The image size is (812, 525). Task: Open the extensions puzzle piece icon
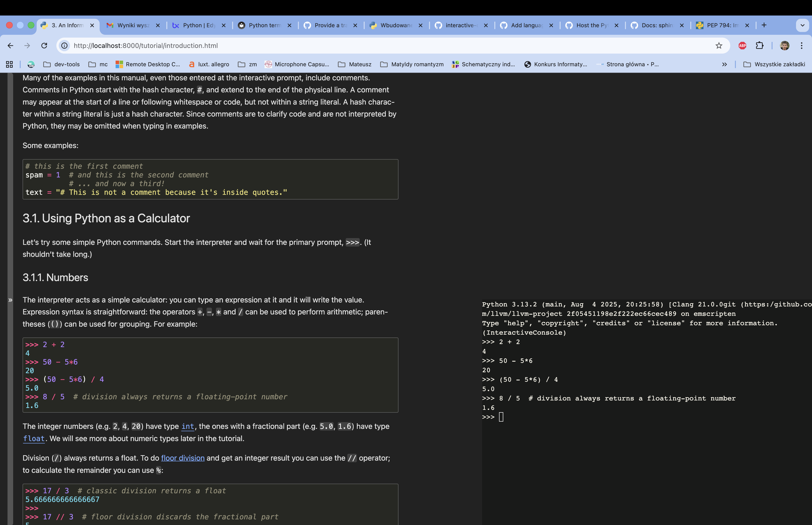coord(760,46)
